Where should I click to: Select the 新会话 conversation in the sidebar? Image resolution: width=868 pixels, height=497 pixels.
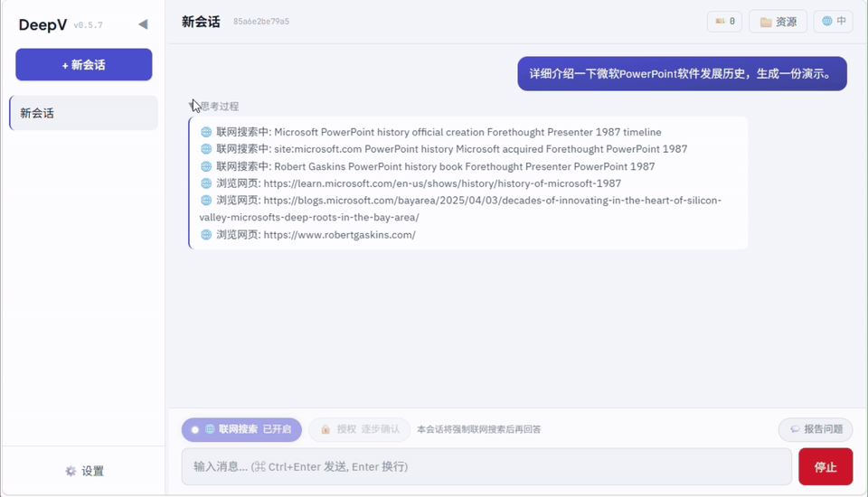(x=83, y=113)
